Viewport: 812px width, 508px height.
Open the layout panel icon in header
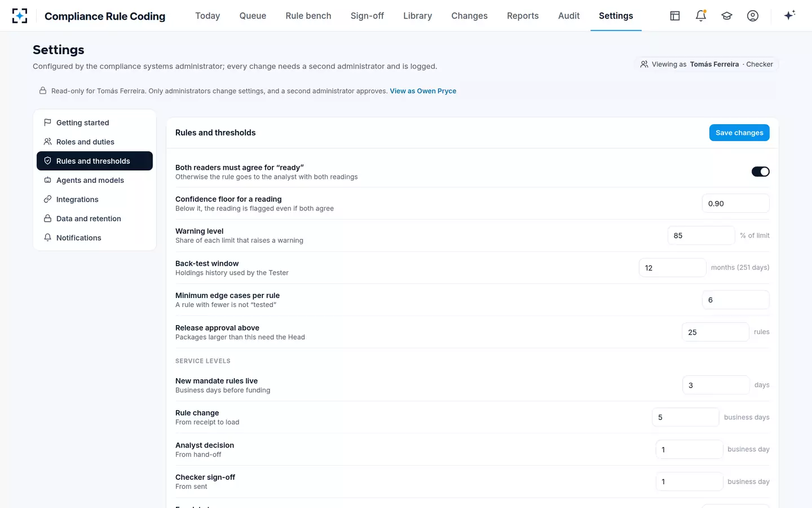(x=675, y=16)
